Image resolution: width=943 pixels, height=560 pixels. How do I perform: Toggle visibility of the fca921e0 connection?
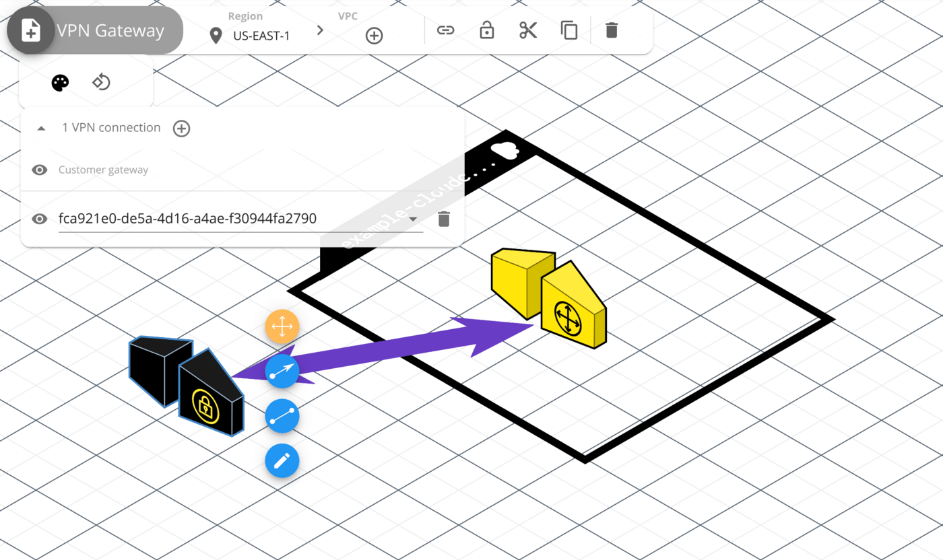[40, 219]
